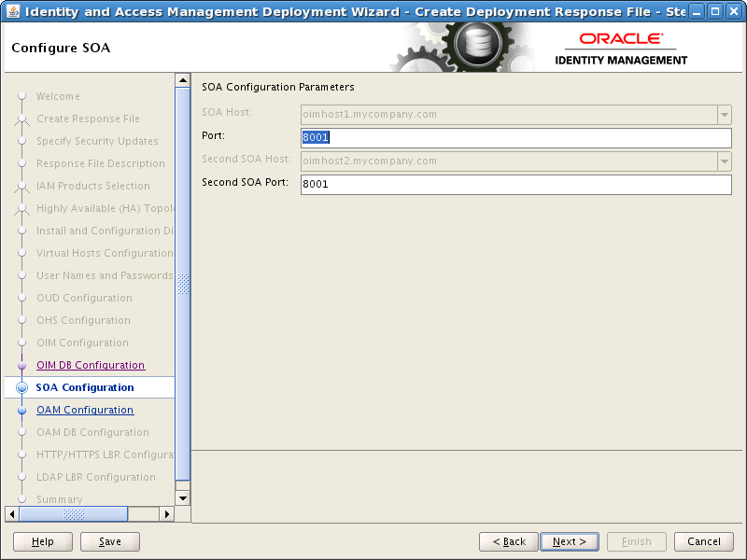Click the SOA Configuration Parameters heading text
The image size is (747, 560).
[277, 87]
